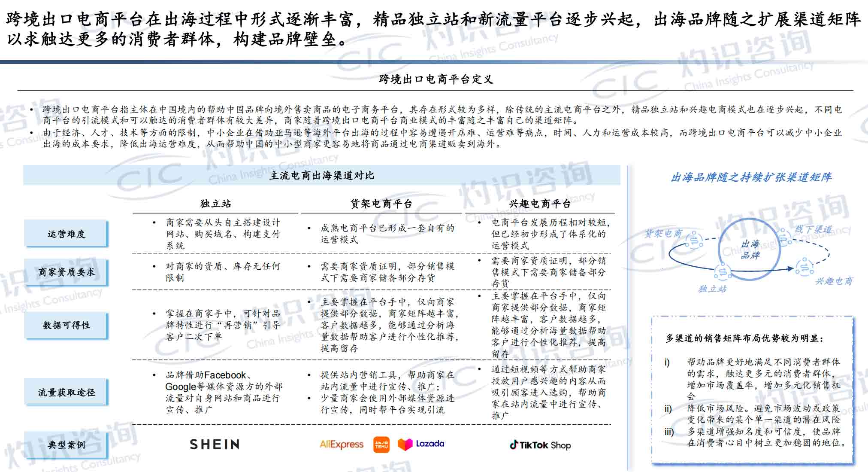
Task: Click the cell 商家需要从头自主搭建设计网站
Action: (223, 234)
